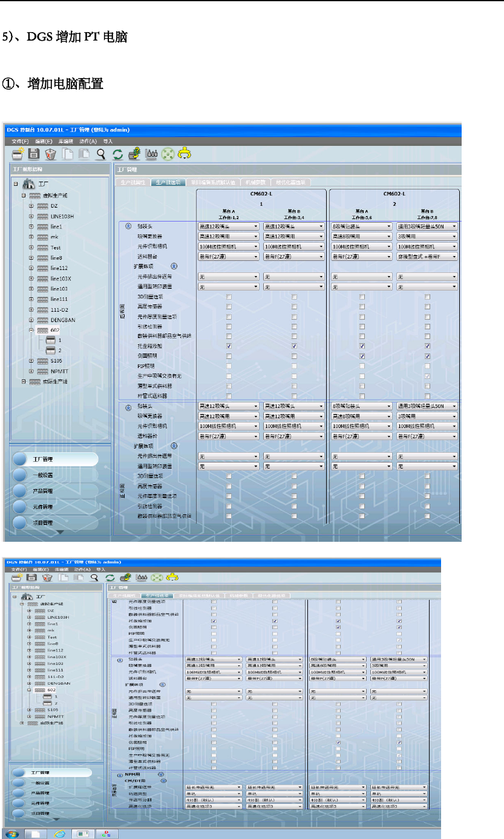
Task: Click the factory building icon beside 工厂 in upper tree
Action: (29, 185)
